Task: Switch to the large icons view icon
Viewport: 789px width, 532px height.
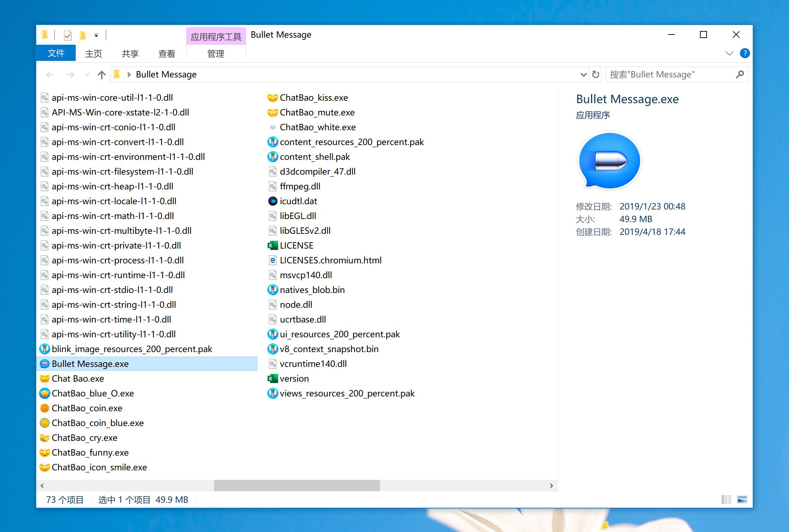Action: tap(742, 499)
